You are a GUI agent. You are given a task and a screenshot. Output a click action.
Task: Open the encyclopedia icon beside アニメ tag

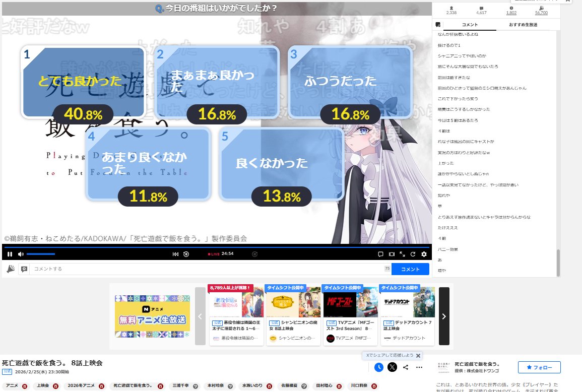pos(25,386)
